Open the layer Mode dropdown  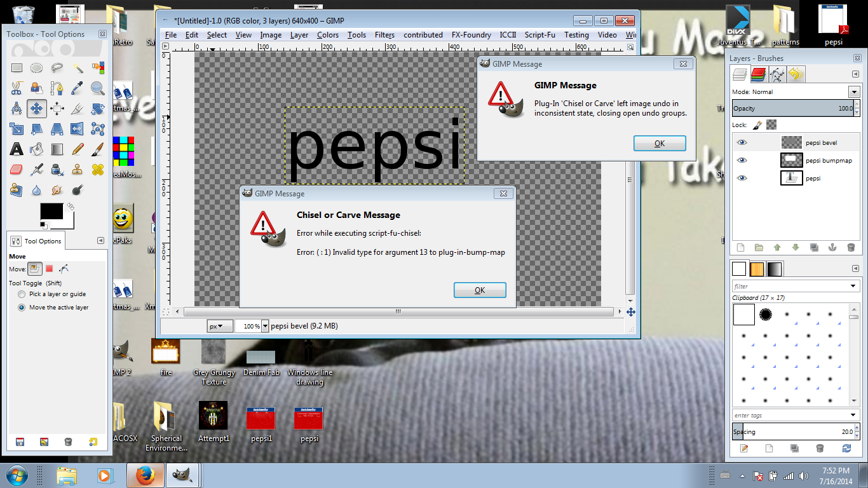(x=853, y=92)
